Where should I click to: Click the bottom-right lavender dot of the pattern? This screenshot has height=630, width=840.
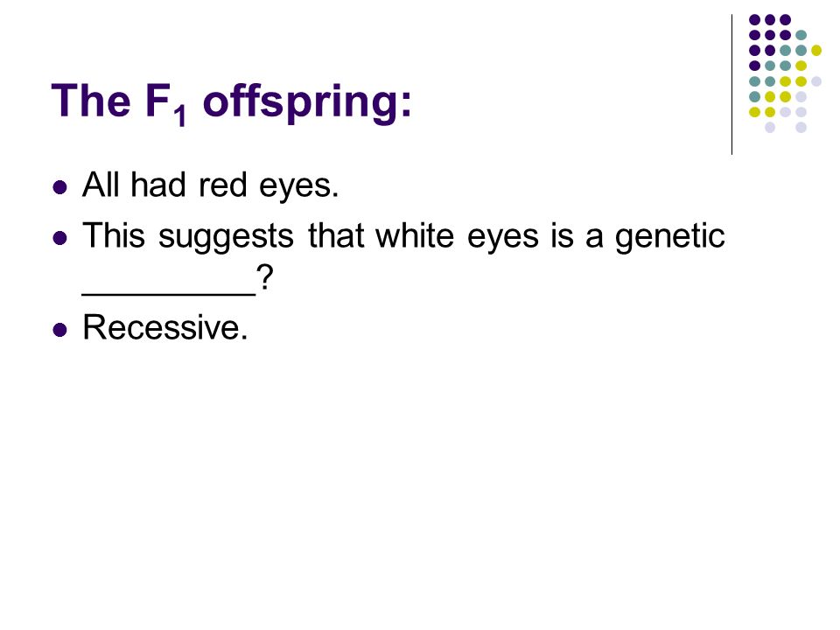click(801, 128)
